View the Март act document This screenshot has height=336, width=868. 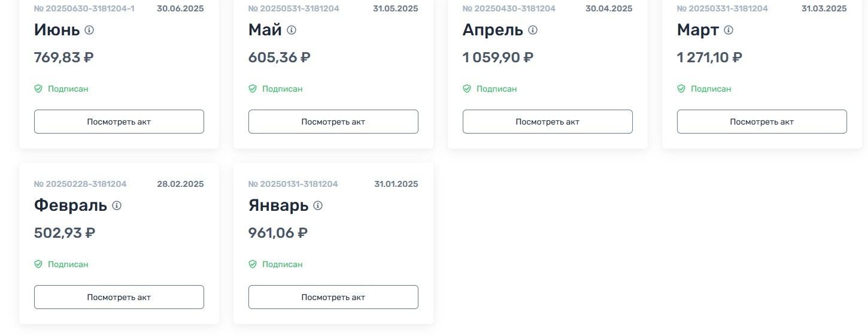(x=761, y=122)
